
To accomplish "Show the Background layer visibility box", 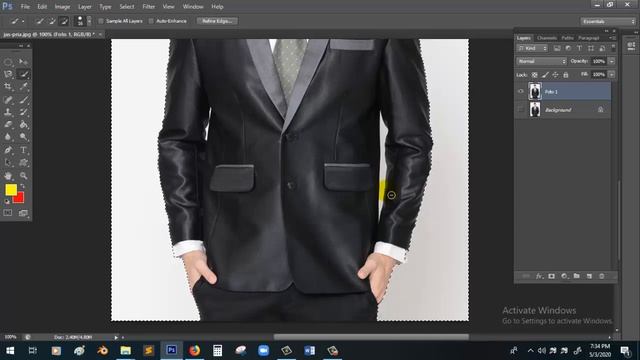I will 520,109.
